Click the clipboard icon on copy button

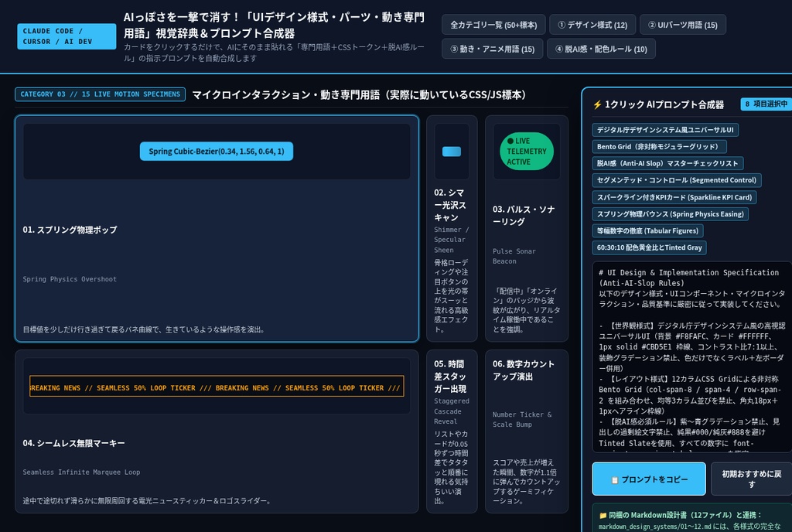pos(615,480)
